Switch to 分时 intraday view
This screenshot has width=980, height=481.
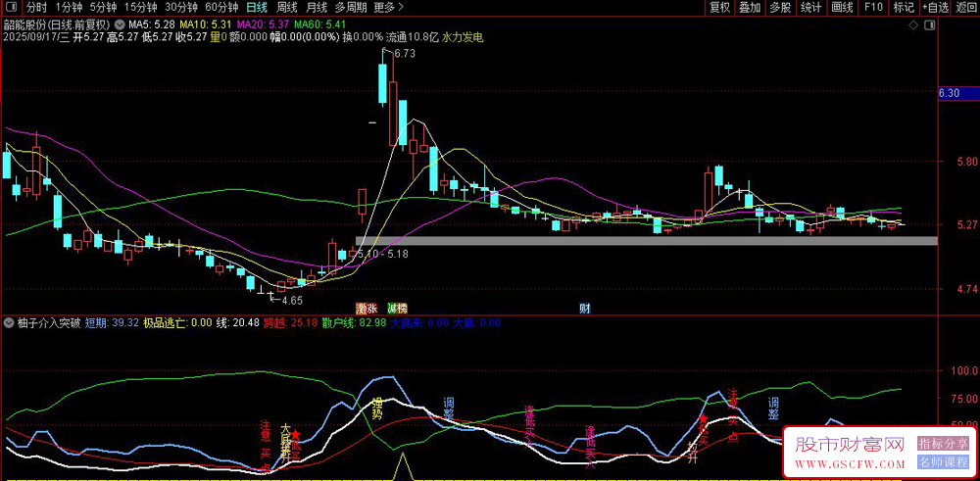[x=37, y=8]
